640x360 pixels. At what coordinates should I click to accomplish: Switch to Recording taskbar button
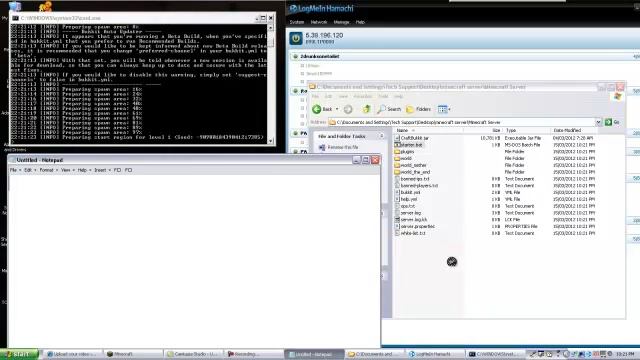[x=253, y=354]
